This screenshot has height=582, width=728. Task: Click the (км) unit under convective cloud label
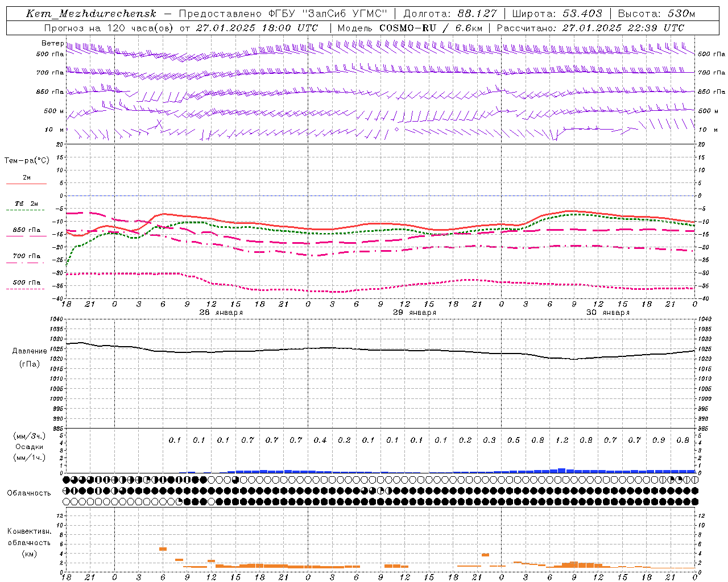29,554
